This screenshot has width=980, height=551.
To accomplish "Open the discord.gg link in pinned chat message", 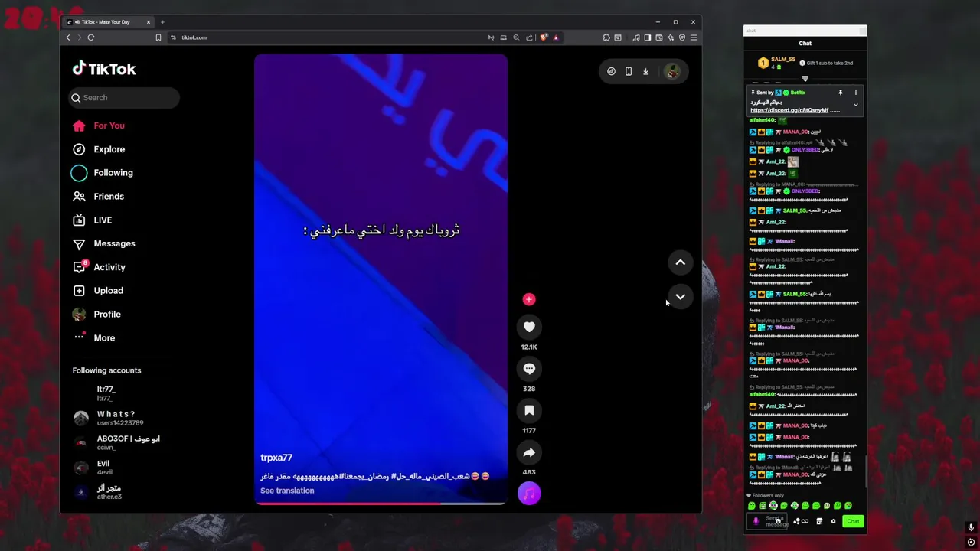I will pyautogui.click(x=789, y=110).
